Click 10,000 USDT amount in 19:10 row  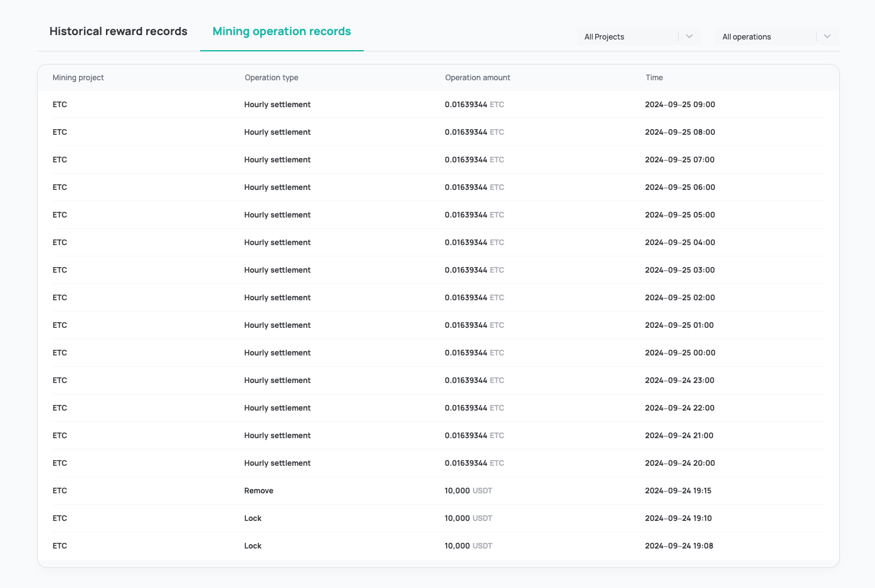click(469, 518)
